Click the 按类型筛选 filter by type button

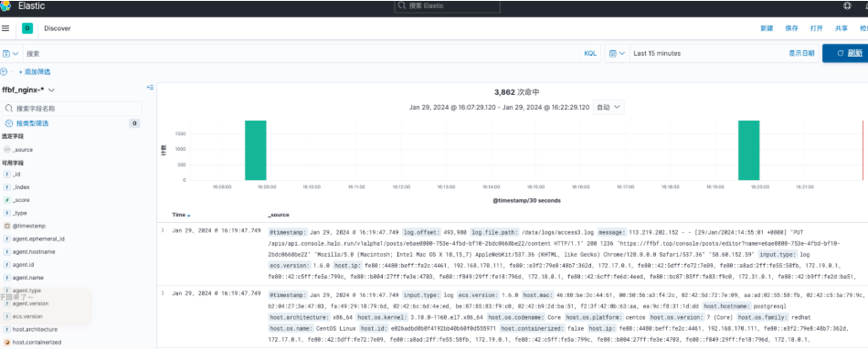pyautogui.click(x=33, y=124)
